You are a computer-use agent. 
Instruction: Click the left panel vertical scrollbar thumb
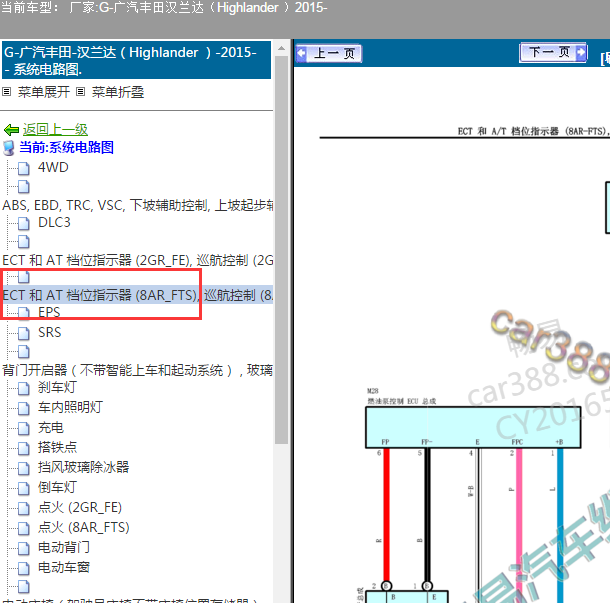(281, 250)
